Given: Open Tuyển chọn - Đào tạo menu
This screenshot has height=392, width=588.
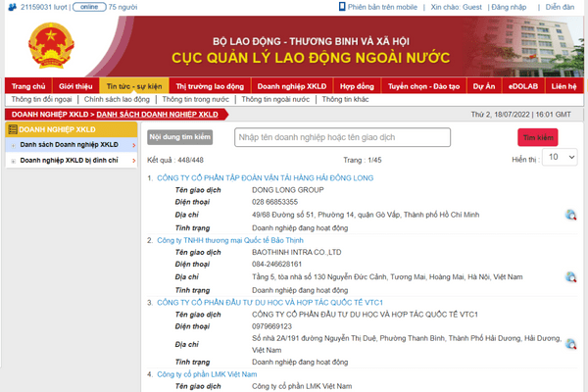Looking at the screenshot, I should 423,86.
